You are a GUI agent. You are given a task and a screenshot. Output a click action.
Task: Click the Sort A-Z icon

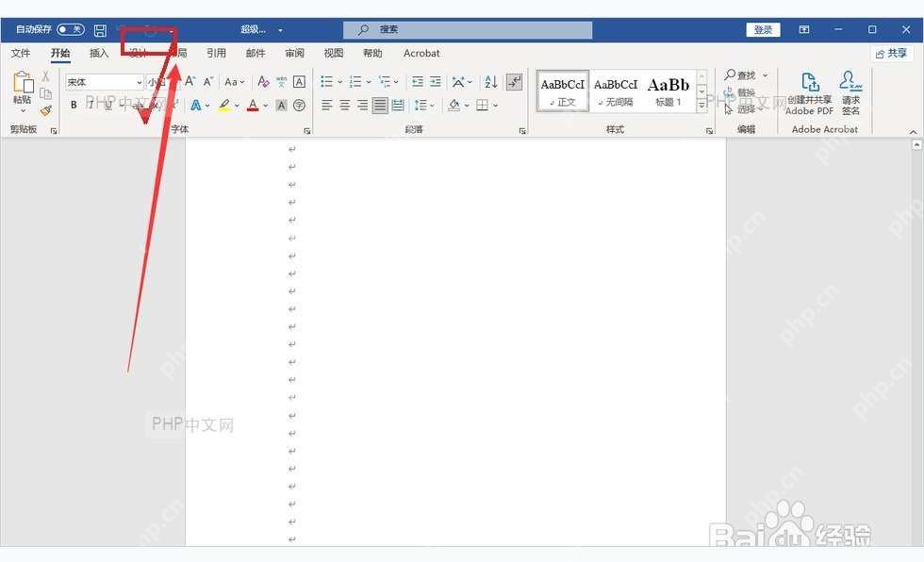point(490,81)
